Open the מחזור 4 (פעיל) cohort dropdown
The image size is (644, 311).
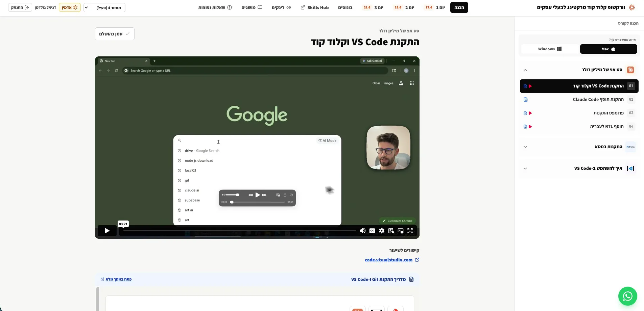click(x=104, y=7)
